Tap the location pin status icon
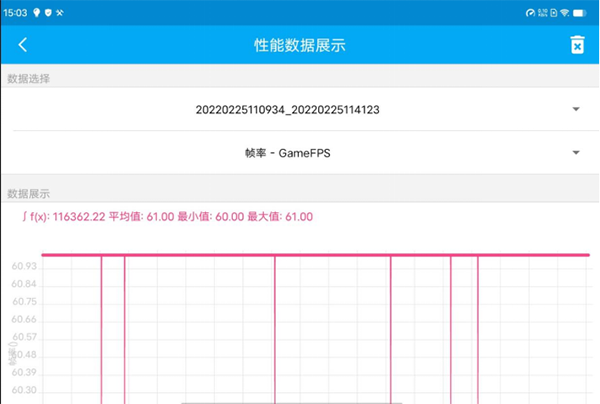This screenshot has height=404, width=600. (x=37, y=13)
